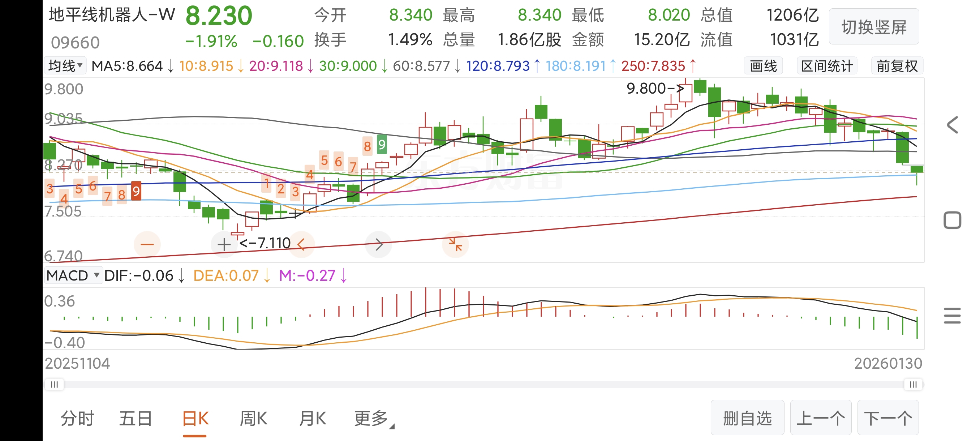Click the 删自选 button
The image size is (980, 441).
click(747, 418)
